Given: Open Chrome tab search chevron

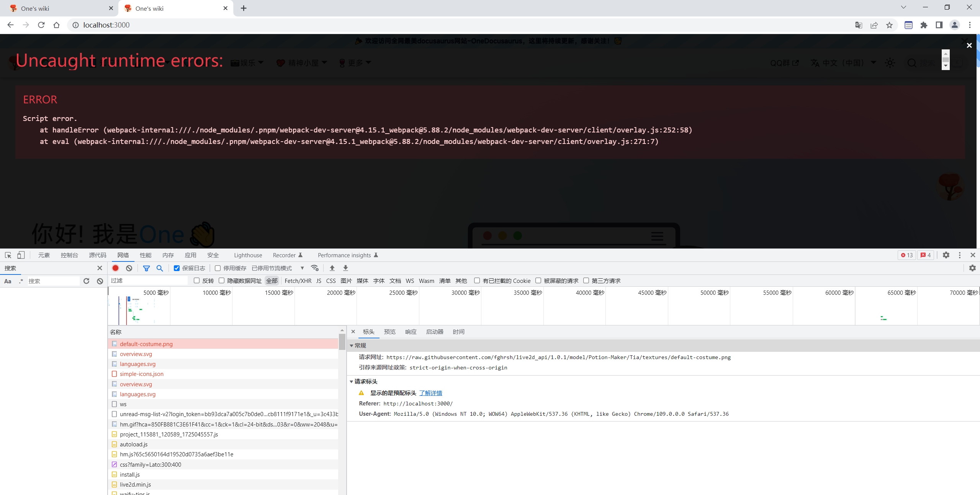Looking at the screenshot, I should [x=903, y=7].
